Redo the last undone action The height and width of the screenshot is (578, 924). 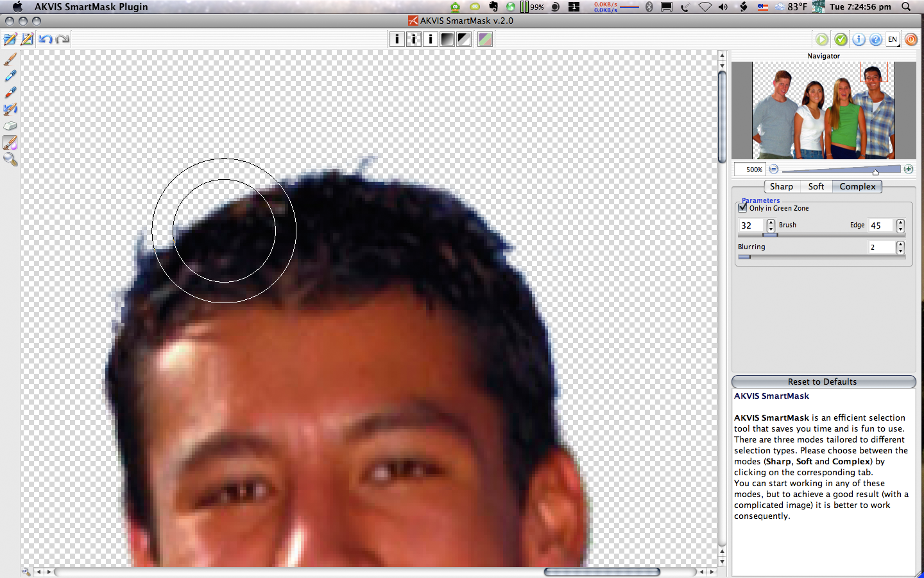pyautogui.click(x=62, y=39)
